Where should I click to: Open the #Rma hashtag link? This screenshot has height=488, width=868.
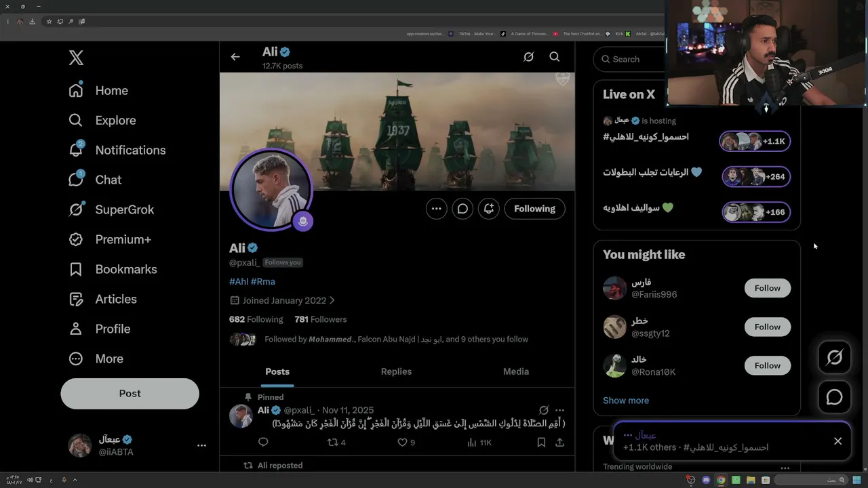(263, 281)
